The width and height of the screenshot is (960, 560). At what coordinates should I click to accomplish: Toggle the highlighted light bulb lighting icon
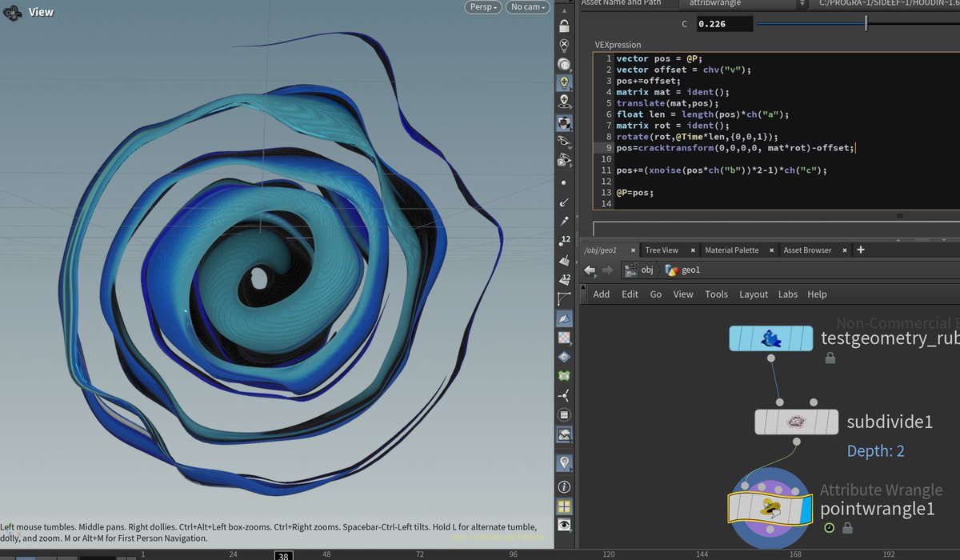(565, 83)
